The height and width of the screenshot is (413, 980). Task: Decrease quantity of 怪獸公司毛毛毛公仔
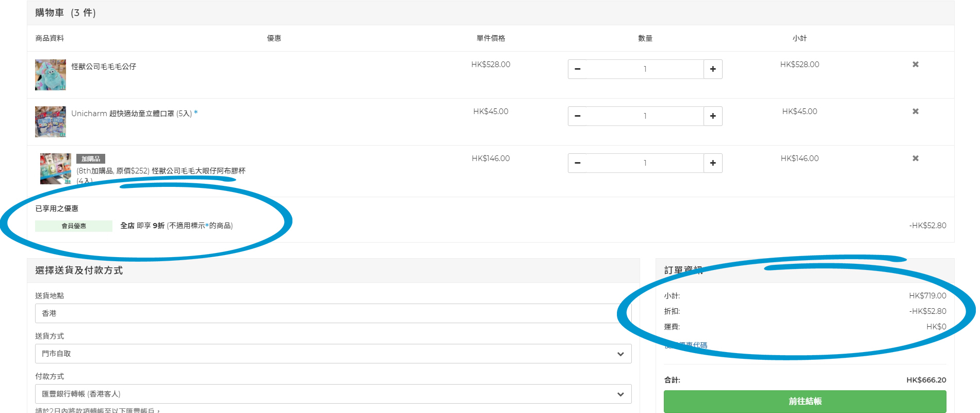pyautogui.click(x=577, y=69)
